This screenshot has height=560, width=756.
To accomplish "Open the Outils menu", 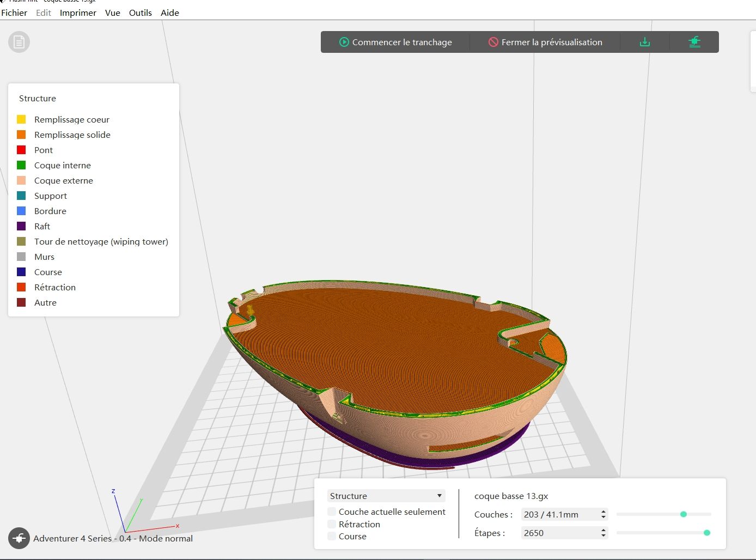I will click(x=141, y=13).
